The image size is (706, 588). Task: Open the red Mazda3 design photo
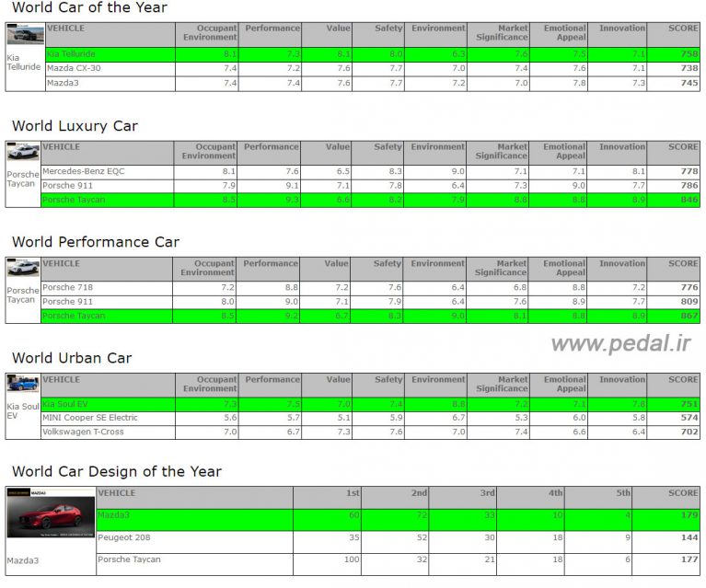(x=51, y=513)
